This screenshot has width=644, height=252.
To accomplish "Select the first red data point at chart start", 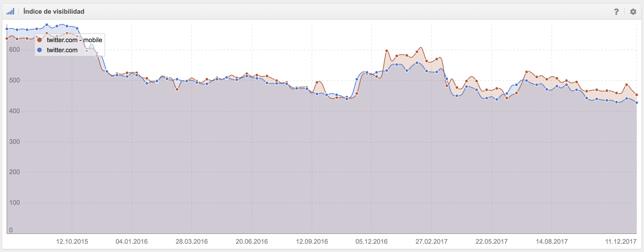I will pos(7,39).
